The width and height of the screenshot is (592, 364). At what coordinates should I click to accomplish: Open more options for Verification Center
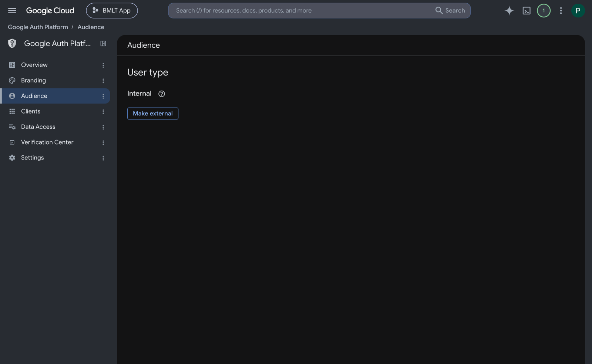point(103,143)
